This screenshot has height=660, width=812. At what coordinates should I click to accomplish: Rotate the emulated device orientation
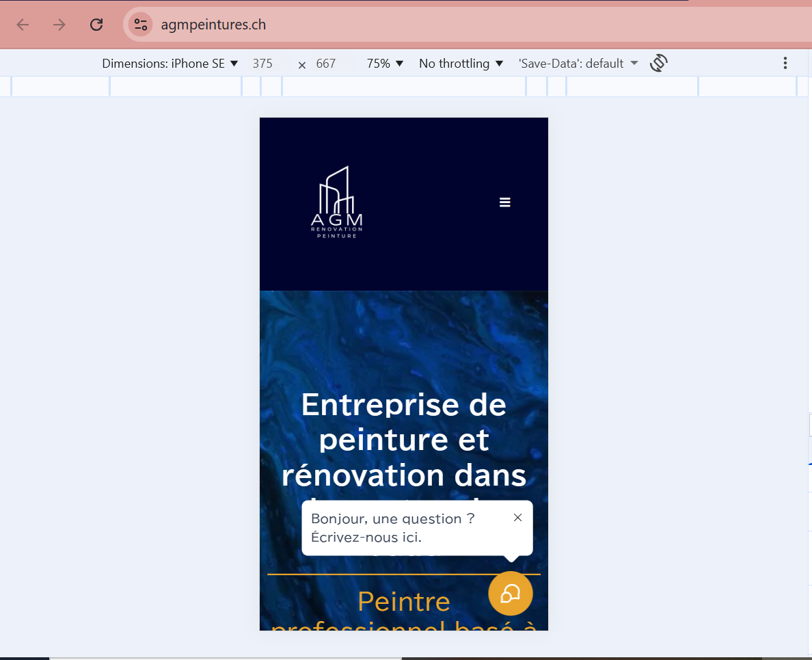click(658, 62)
